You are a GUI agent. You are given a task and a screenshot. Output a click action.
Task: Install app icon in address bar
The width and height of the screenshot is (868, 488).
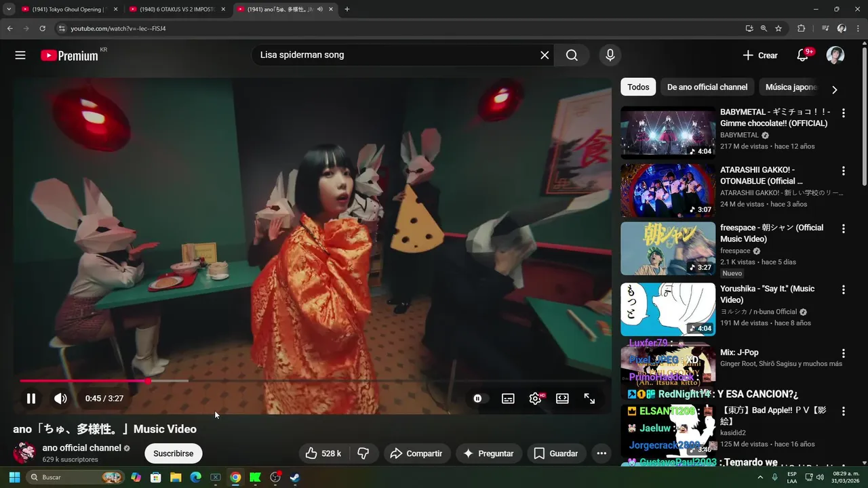[749, 28]
